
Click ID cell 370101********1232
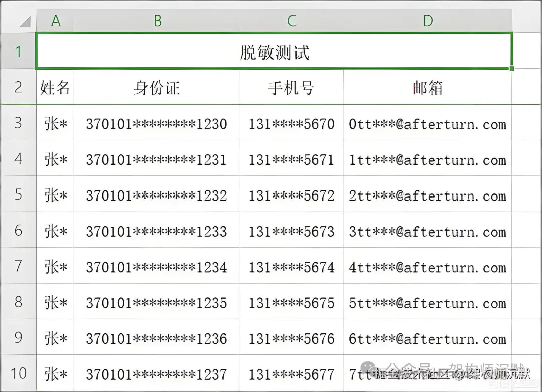[157, 194]
